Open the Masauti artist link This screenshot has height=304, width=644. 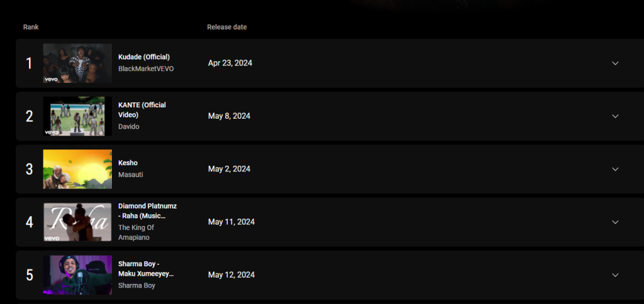(x=131, y=175)
